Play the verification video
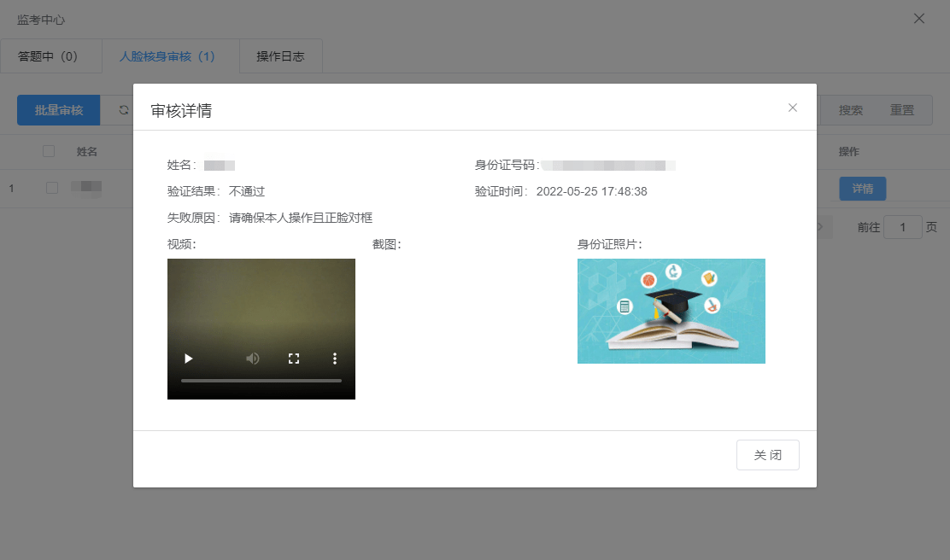 click(x=189, y=359)
